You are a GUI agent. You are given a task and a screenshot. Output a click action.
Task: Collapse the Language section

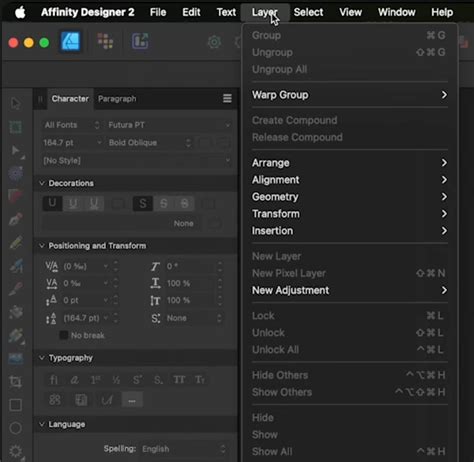42,424
